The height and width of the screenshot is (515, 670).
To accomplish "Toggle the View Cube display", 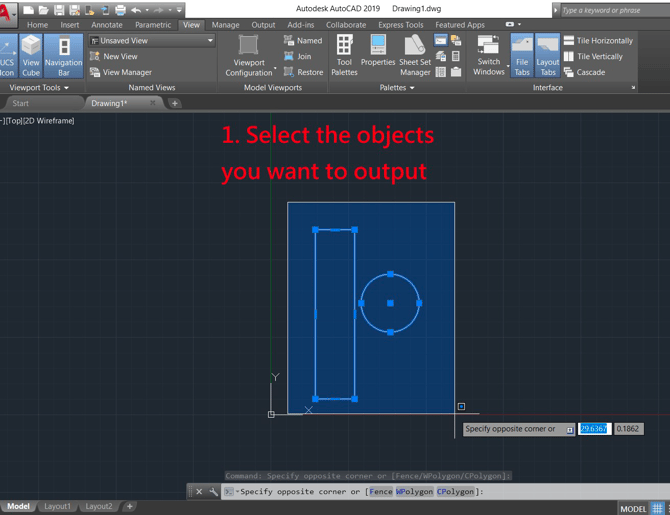I will pos(31,55).
